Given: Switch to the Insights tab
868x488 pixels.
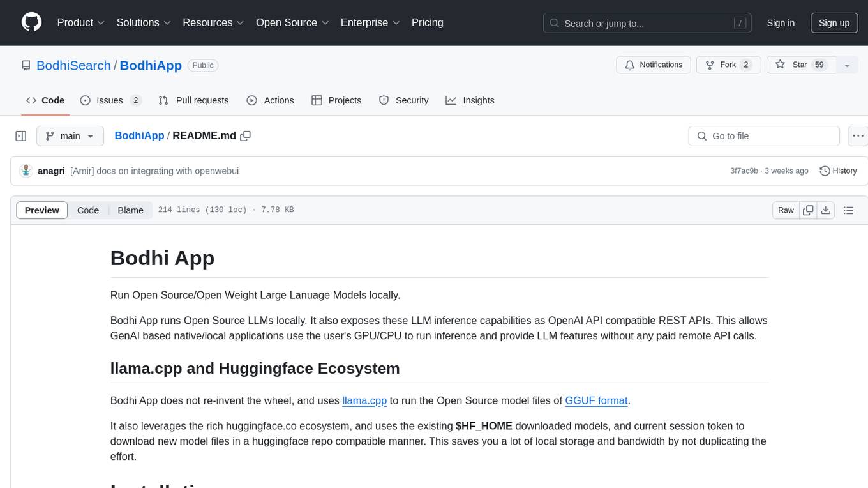Looking at the screenshot, I should pyautogui.click(x=470, y=100).
